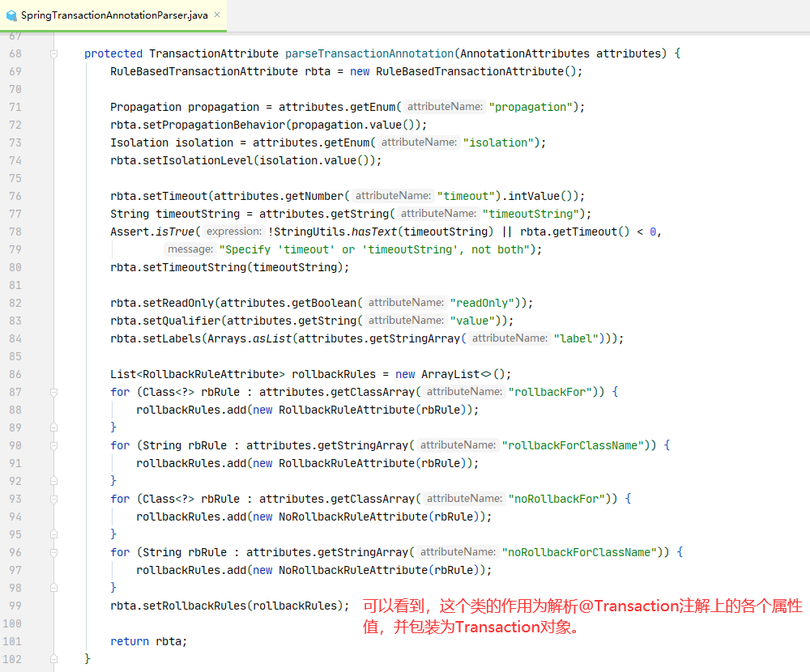This screenshot has height=672, width=810.
Task: Click the "rollbackForClassName" string literal
Action: (573, 445)
